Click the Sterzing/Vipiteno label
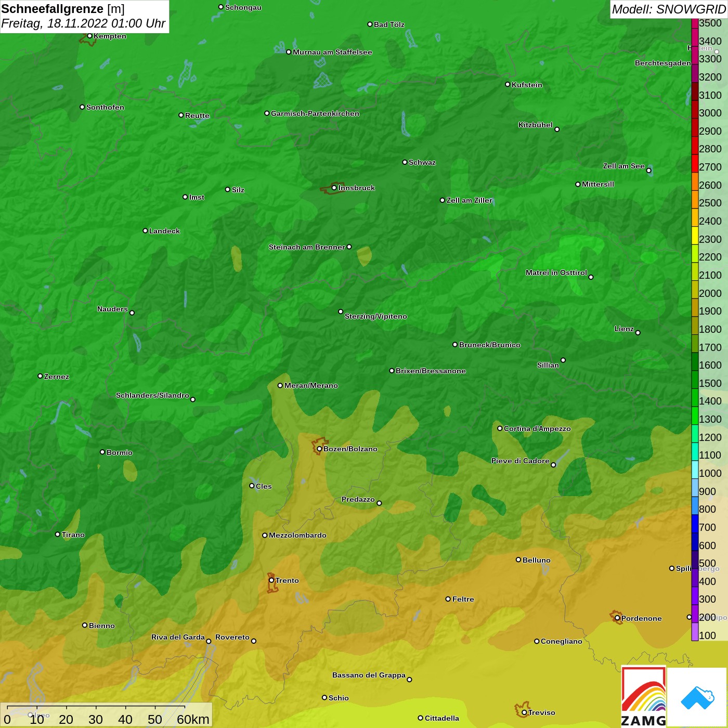The height and width of the screenshot is (728, 728). (375, 316)
